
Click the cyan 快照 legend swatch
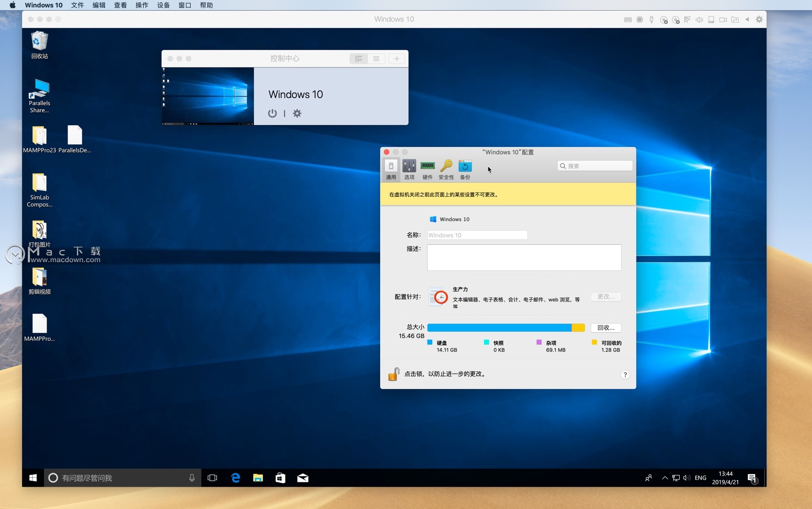486,342
